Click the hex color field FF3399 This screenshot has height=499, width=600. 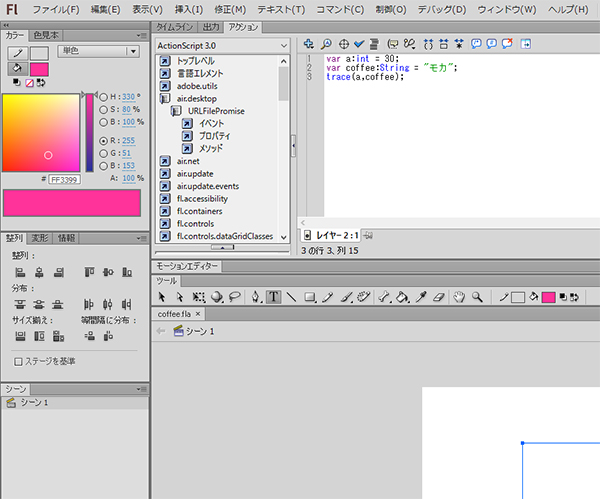[x=64, y=180]
